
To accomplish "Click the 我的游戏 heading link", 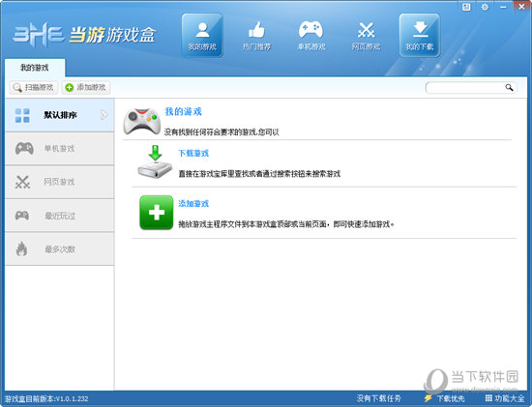I will (x=183, y=111).
